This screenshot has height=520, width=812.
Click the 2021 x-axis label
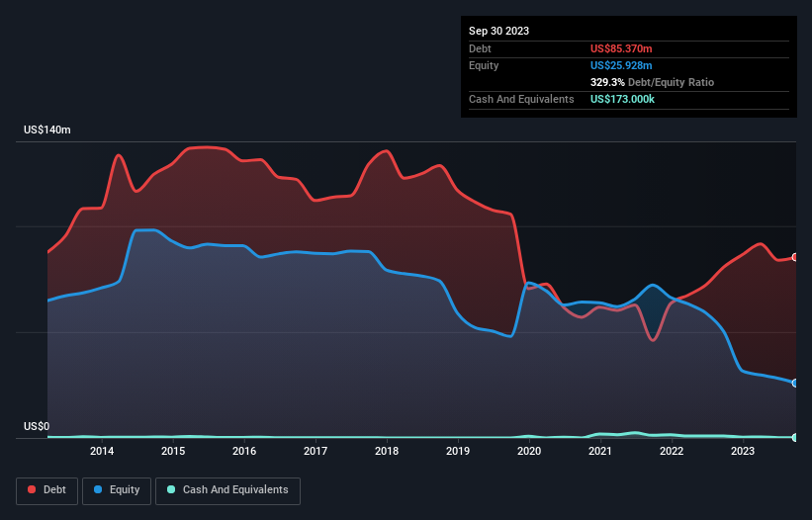(x=600, y=451)
